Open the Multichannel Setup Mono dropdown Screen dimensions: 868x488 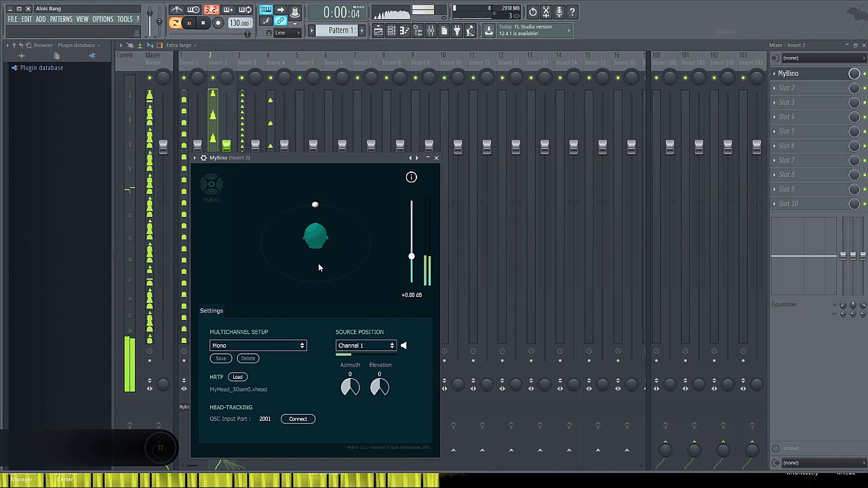[x=258, y=346]
